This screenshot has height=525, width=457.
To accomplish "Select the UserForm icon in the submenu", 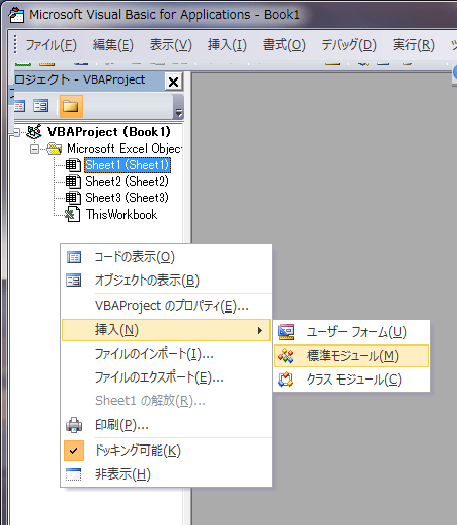I will click(286, 332).
